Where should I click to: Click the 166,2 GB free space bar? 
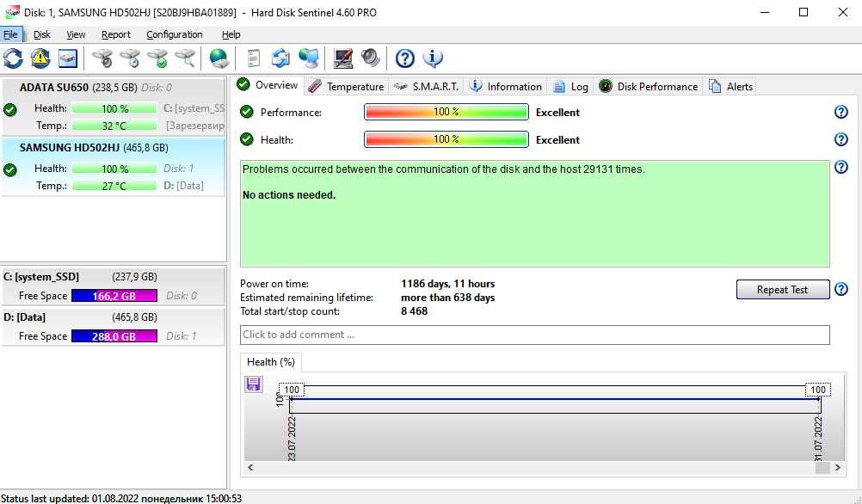[114, 296]
